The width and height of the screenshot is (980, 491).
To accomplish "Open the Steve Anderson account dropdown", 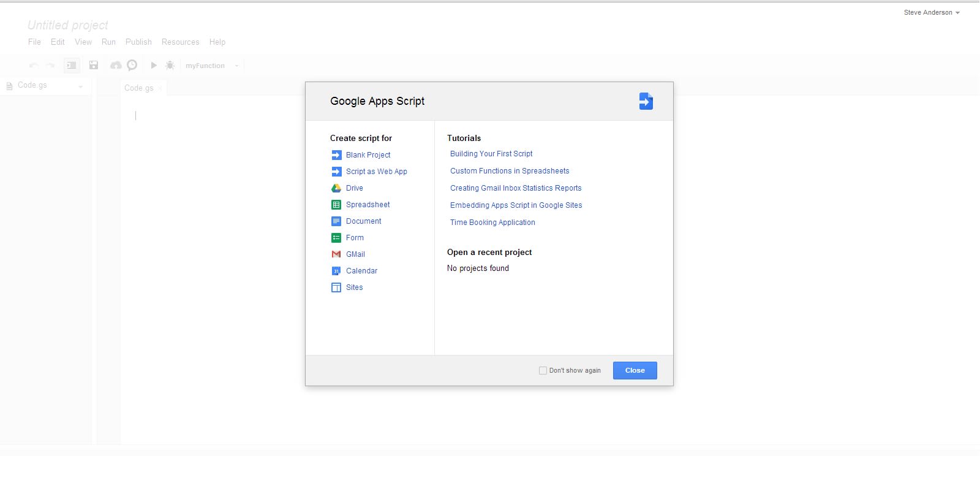I will 932,12.
